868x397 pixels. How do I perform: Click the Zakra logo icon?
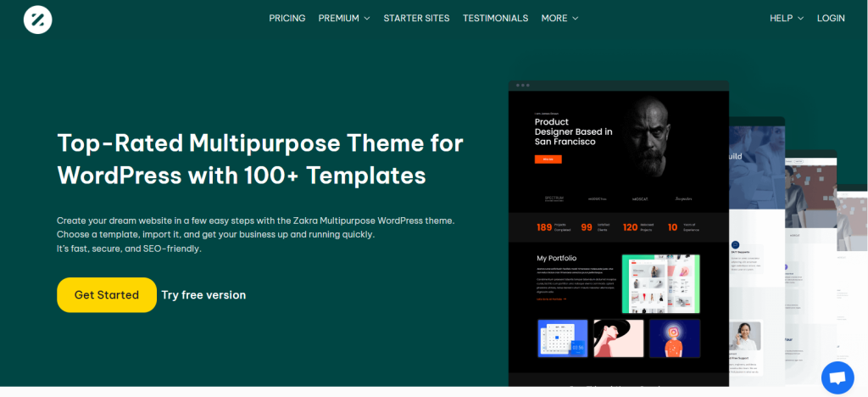[38, 19]
